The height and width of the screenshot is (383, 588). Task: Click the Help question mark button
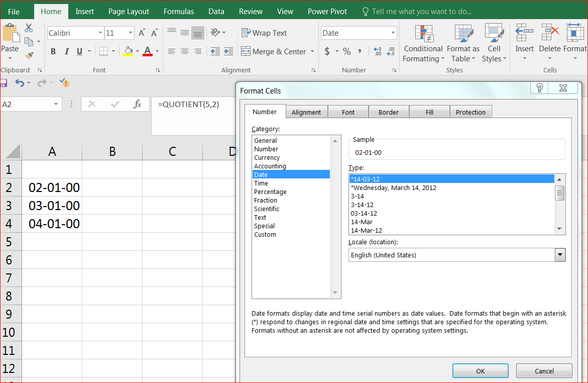click(x=540, y=88)
